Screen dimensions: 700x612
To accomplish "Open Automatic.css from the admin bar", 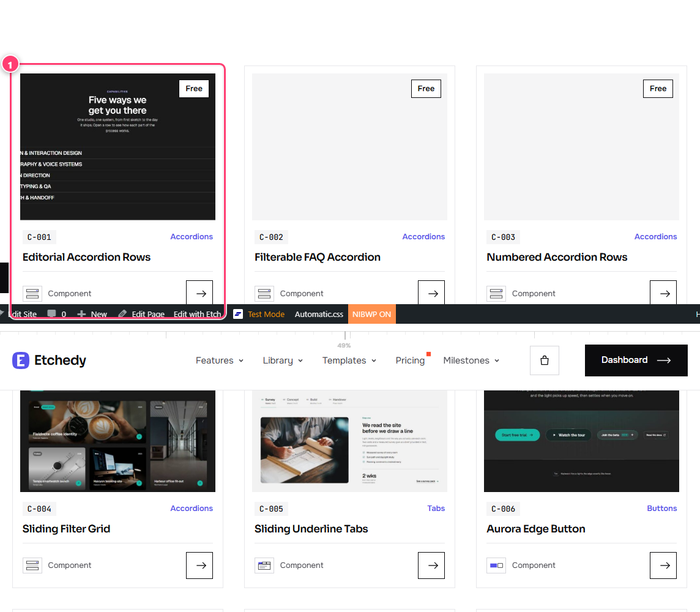I will (x=319, y=314).
